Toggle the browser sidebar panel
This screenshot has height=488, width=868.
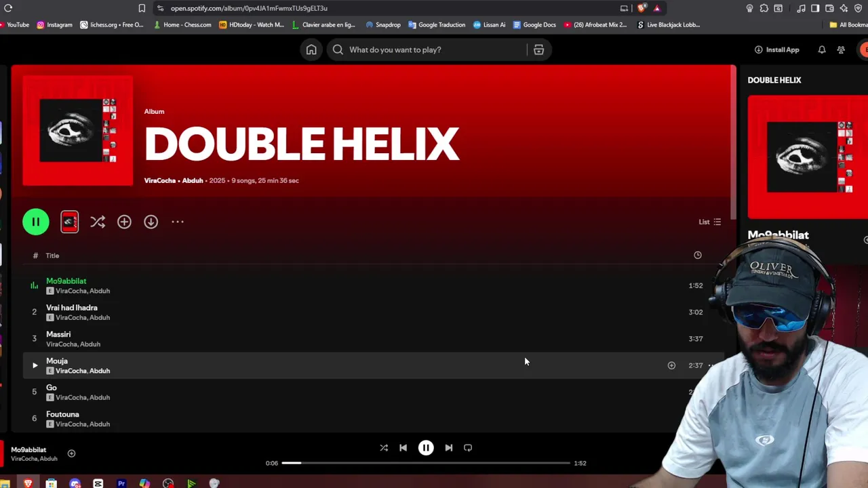click(x=815, y=8)
